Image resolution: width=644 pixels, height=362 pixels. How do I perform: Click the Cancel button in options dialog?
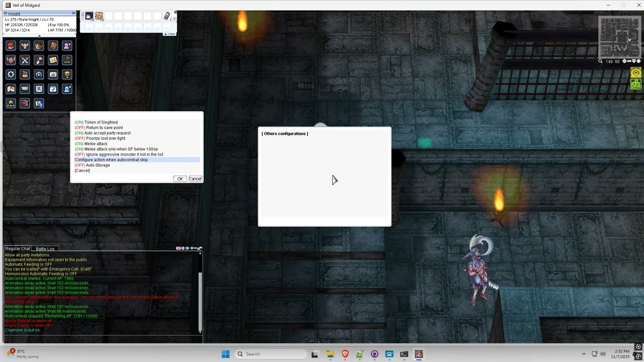pyautogui.click(x=195, y=179)
